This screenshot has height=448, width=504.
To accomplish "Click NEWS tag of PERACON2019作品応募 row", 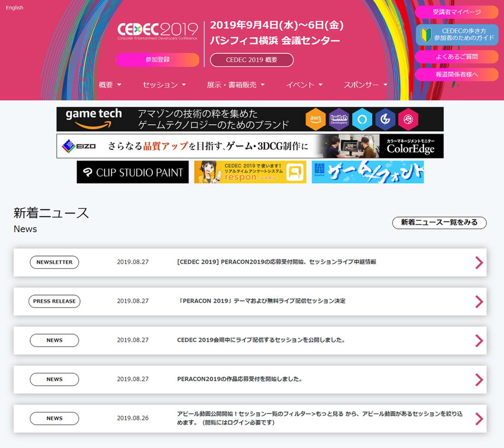I will point(54,379).
